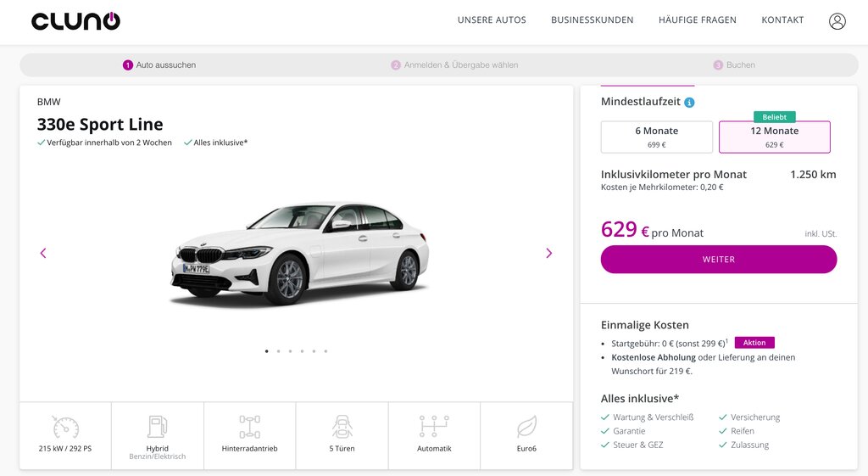Select the 6 Monate term option
The image size is (868, 476).
pyautogui.click(x=657, y=137)
